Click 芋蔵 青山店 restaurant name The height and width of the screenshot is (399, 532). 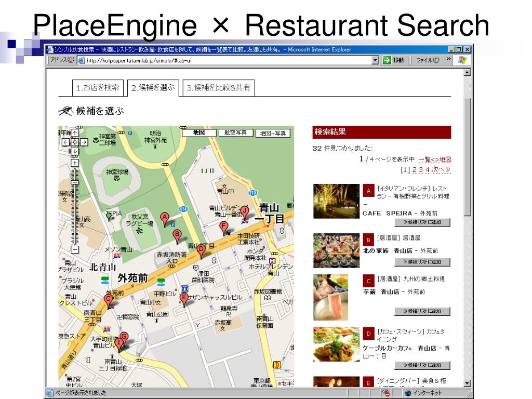click(381, 292)
